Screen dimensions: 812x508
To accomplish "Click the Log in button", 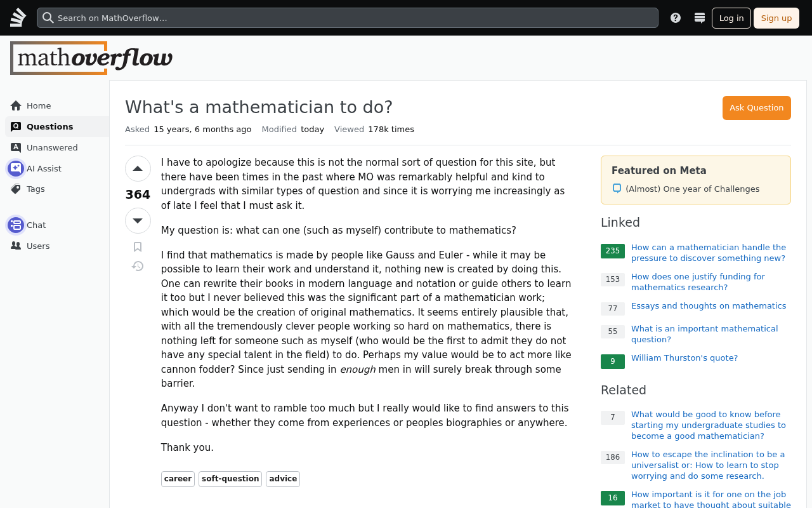I will coord(731,18).
